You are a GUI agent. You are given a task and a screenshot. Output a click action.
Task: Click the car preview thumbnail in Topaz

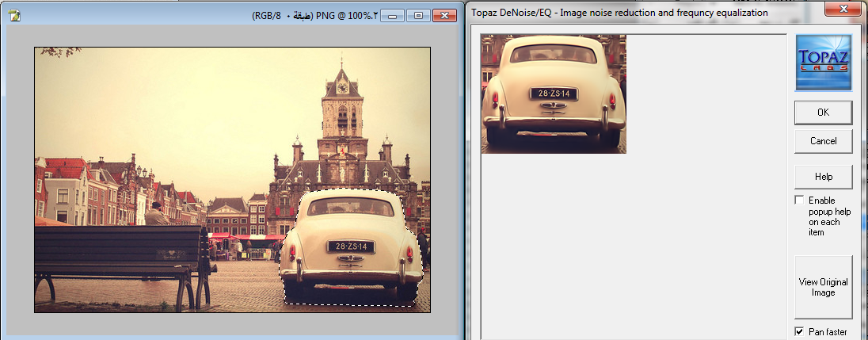point(554,93)
